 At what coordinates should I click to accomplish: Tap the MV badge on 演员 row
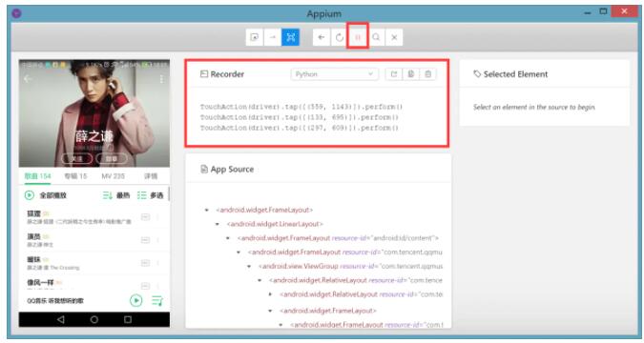[145, 240]
